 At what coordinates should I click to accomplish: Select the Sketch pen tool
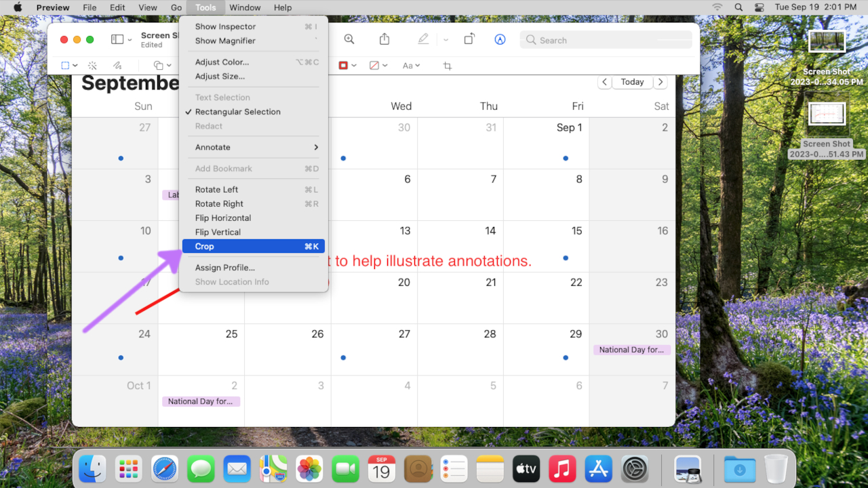tap(117, 66)
